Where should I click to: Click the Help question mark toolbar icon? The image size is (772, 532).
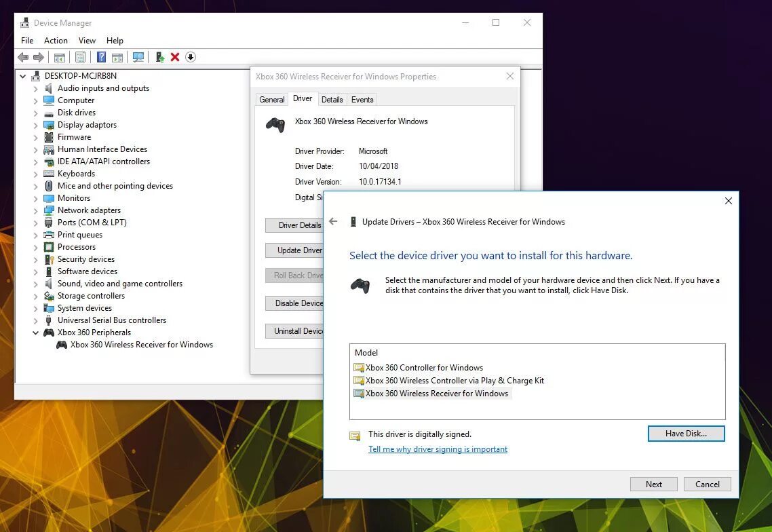click(101, 57)
